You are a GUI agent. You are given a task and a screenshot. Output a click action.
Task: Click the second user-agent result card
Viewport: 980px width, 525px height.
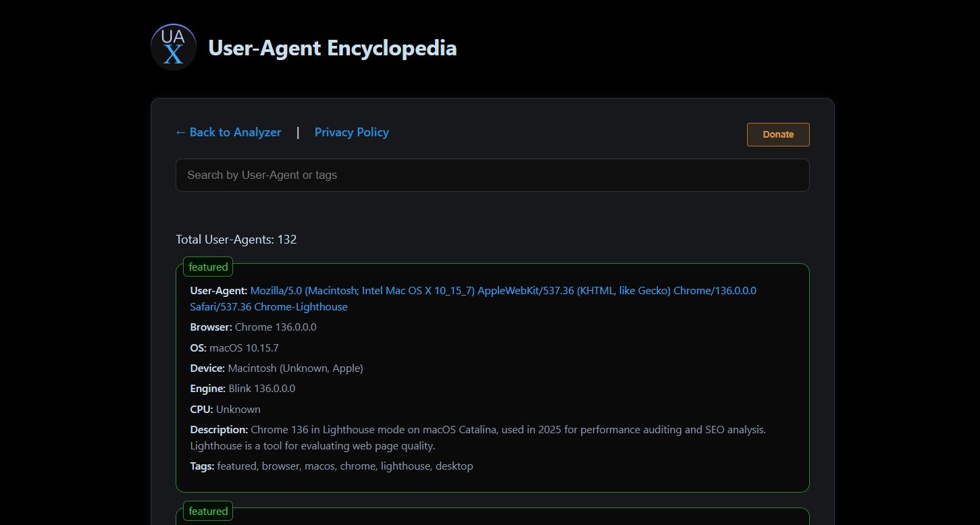tap(492, 520)
